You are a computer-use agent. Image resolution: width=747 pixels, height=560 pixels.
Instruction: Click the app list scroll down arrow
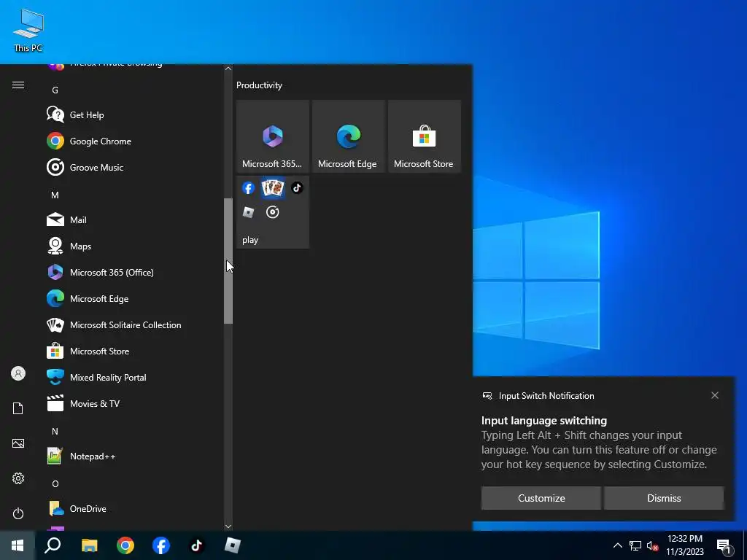click(228, 526)
